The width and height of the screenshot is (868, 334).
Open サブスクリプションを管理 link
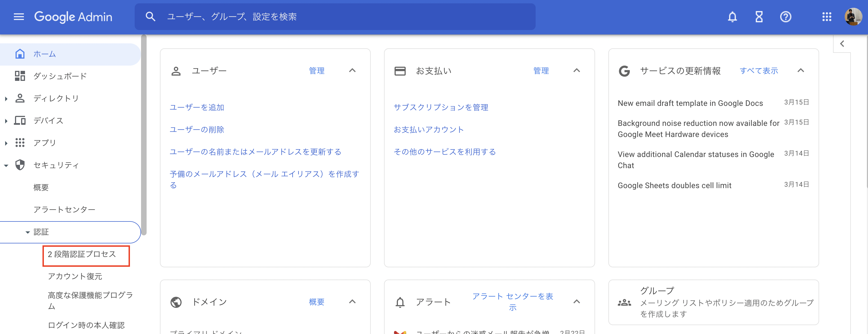[x=441, y=107]
